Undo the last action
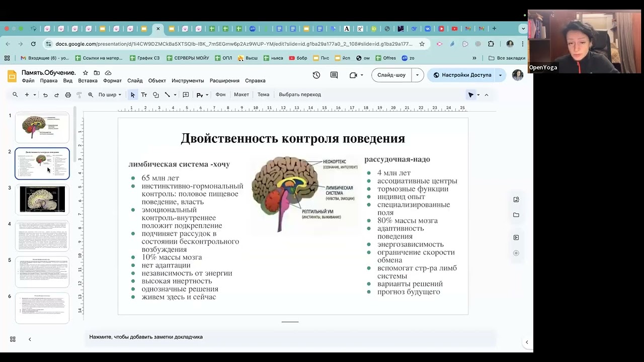 tap(45, 95)
